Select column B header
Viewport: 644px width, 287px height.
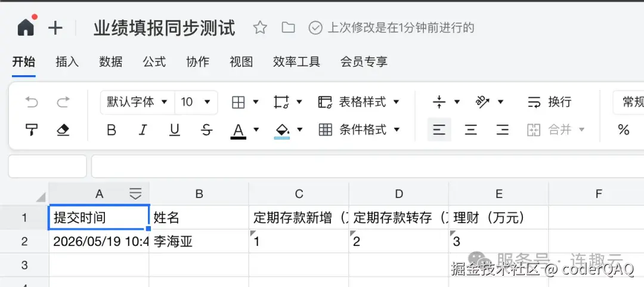pos(199,194)
